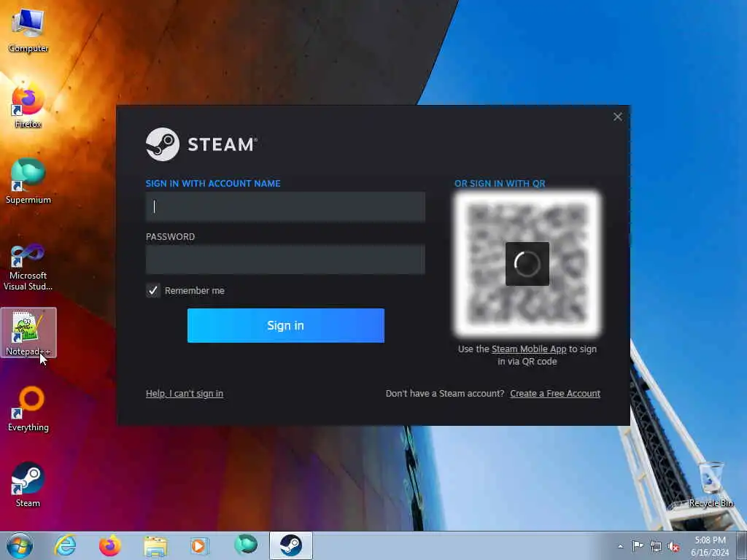Click the muted volume tray icon
Image resolution: width=747 pixels, height=560 pixels.
(673, 547)
